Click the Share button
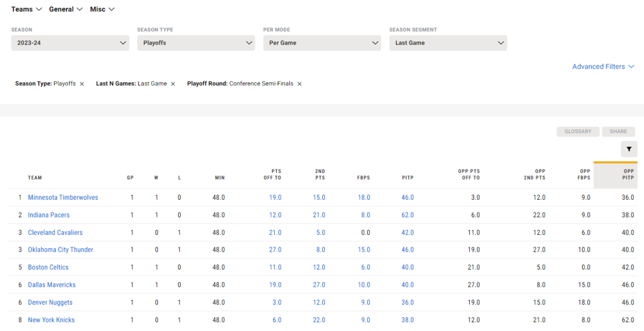The height and width of the screenshot is (331, 644). 618,131
